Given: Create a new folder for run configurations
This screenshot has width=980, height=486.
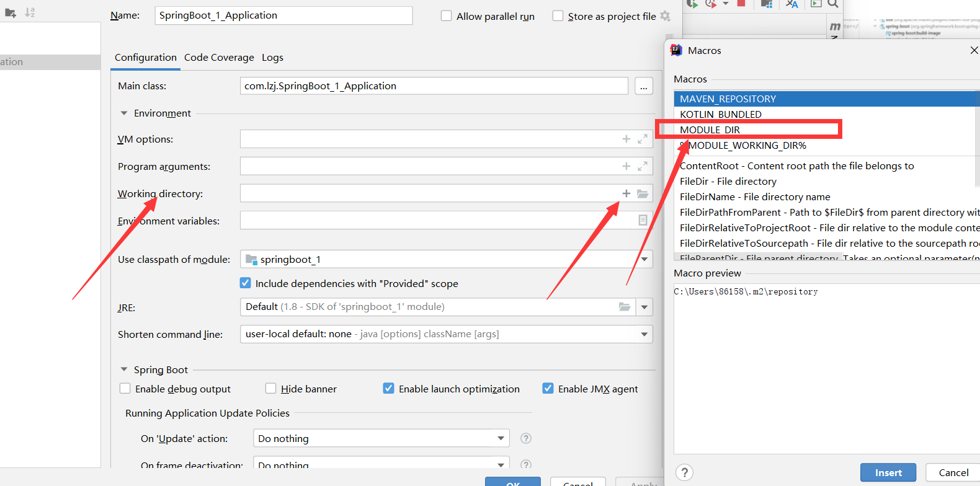Looking at the screenshot, I should 11,12.
